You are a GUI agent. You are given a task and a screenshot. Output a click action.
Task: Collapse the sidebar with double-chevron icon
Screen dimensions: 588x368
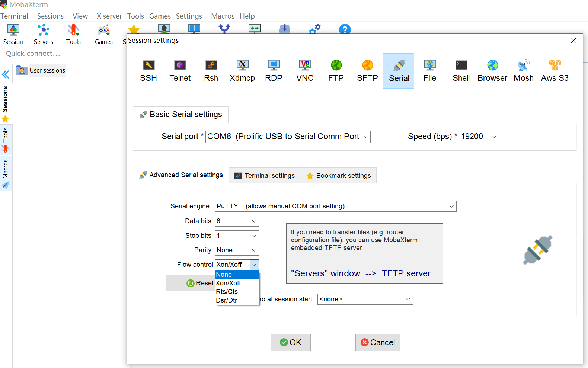pos(6,74)
